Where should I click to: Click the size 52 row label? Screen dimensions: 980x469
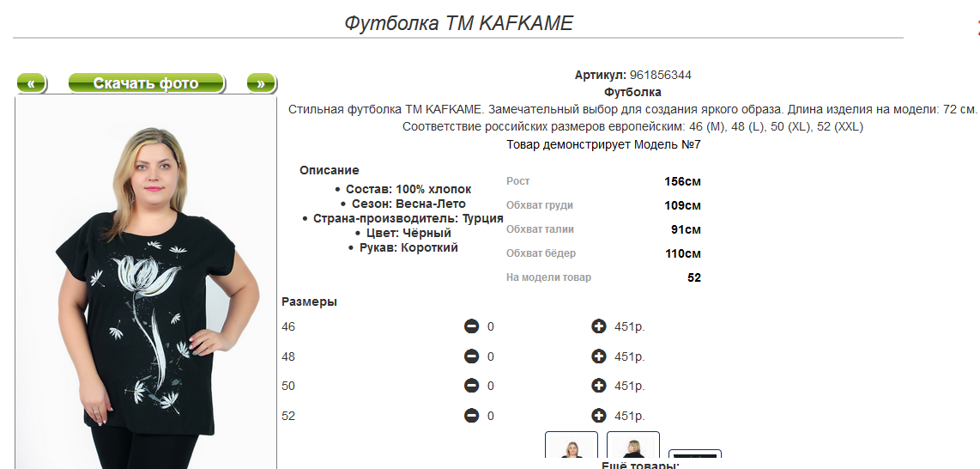point(288,416)
